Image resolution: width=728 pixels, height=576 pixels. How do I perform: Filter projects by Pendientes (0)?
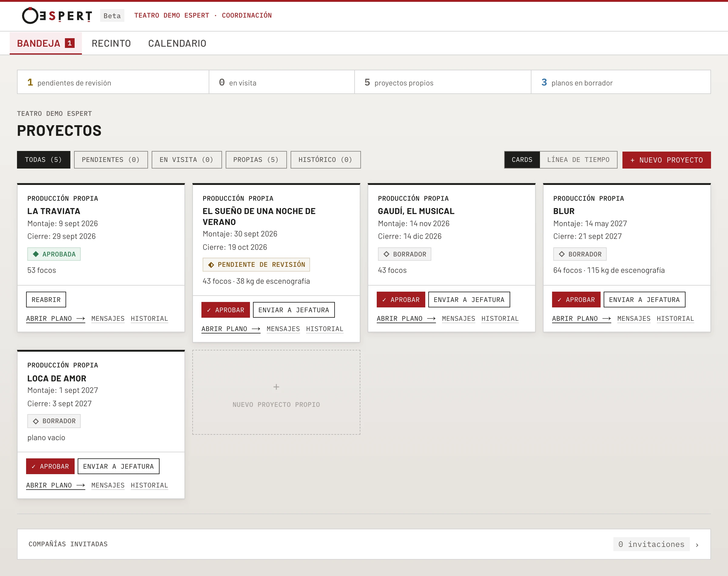(111, 159)
